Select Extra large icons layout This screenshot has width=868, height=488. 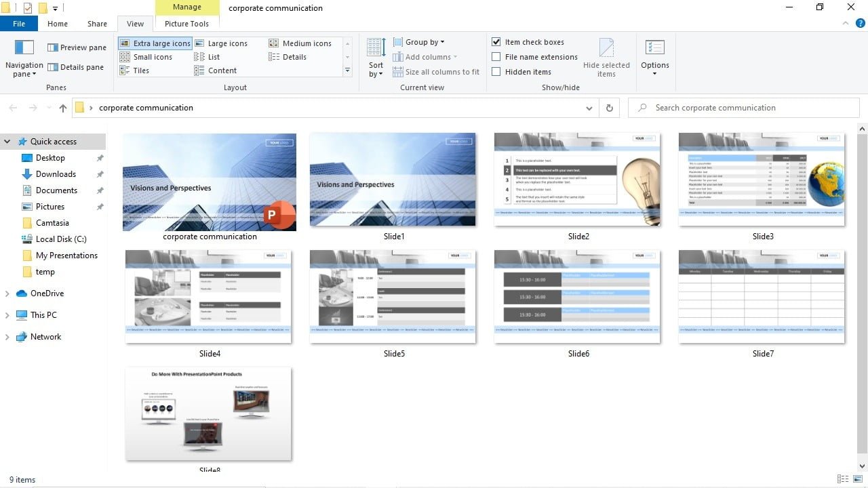click(155, 43)
